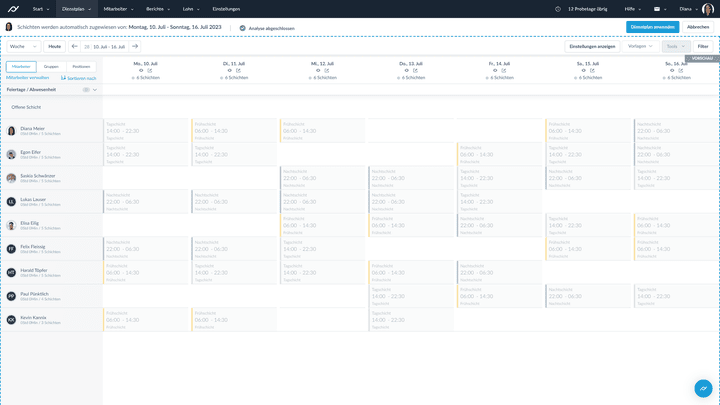Click the Mitarbeiter verwalten link

coord(28,77)
